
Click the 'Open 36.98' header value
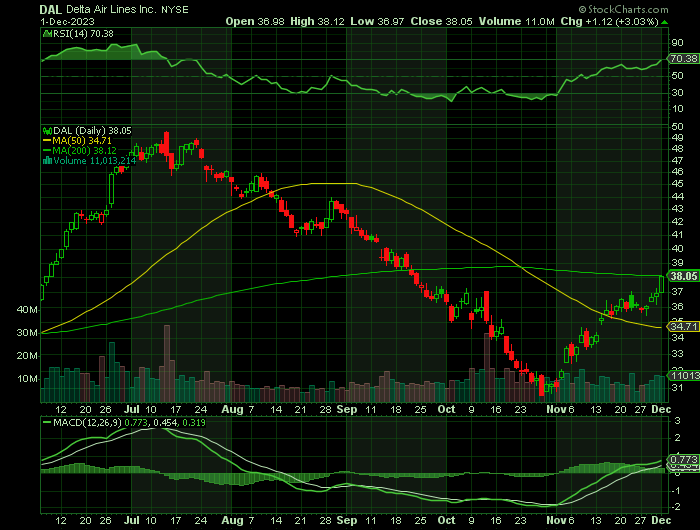point(255,21)
